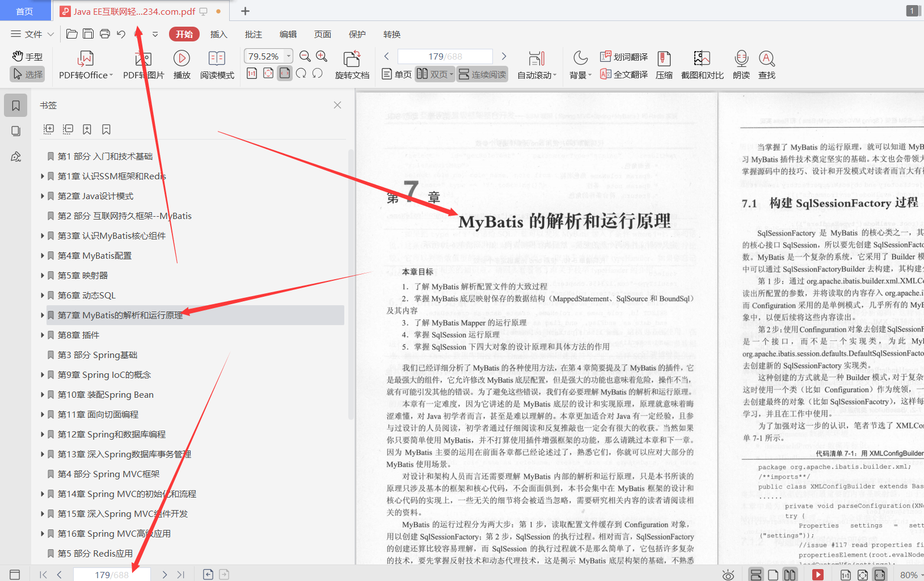Select the 编辑 ribbon tab
The height and width of the screenshot is (581, 924).
(x=288, y=34)
